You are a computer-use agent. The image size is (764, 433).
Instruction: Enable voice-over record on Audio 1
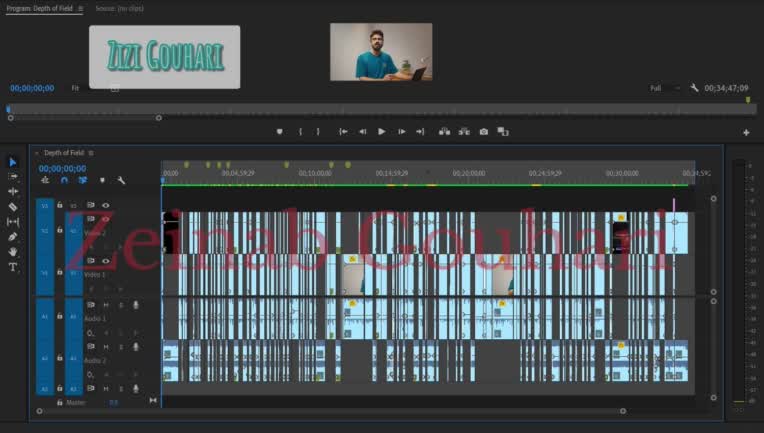pyautogui.click(x=136, y=305)
